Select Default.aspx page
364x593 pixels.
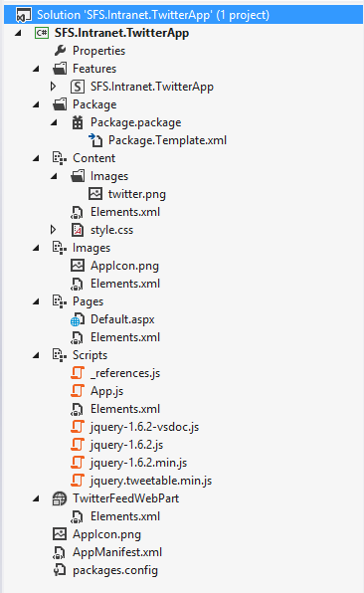point(122,319)
